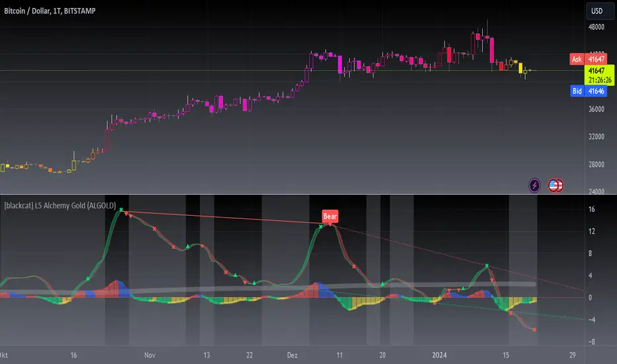Click the Nov date on time axis

pos(150,355)
